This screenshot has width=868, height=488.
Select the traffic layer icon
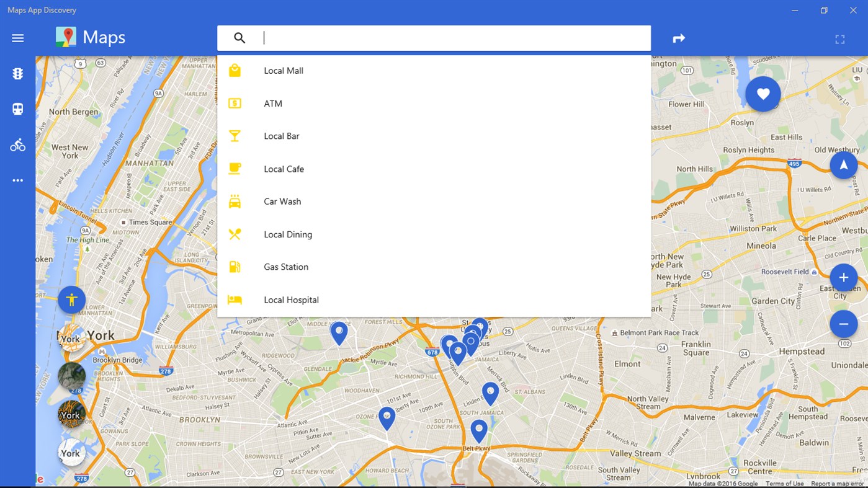pos(17,73)
